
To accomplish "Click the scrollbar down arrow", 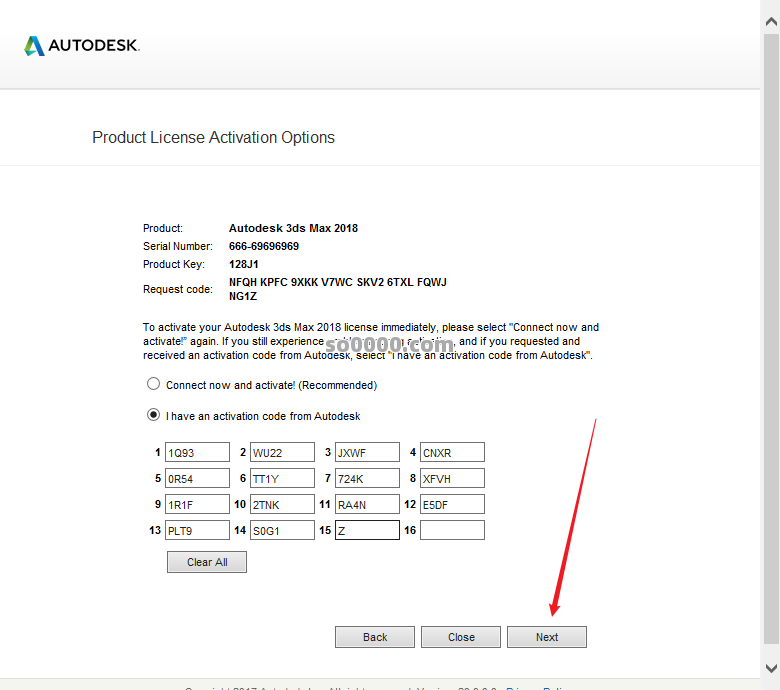I will click(x=771, y=668).
